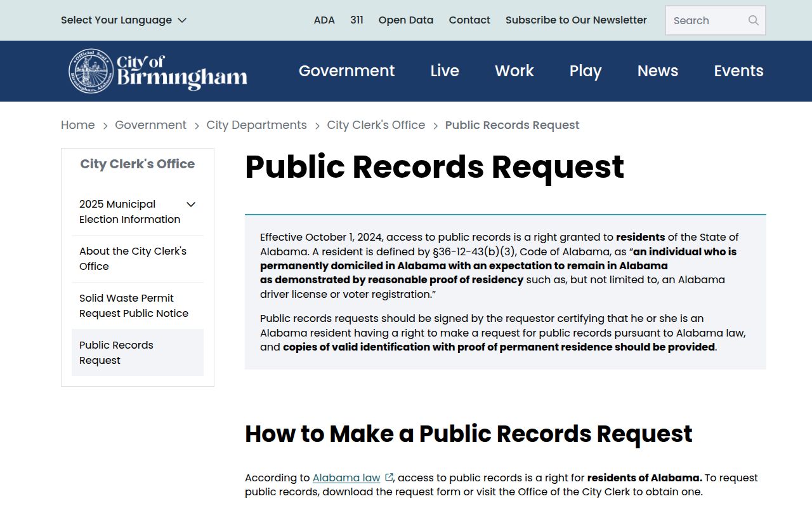This screenshot has height=508, width=812.
Task: Open 2025 Municipal Election Information sidebar item
Action: tap(129, 212)
